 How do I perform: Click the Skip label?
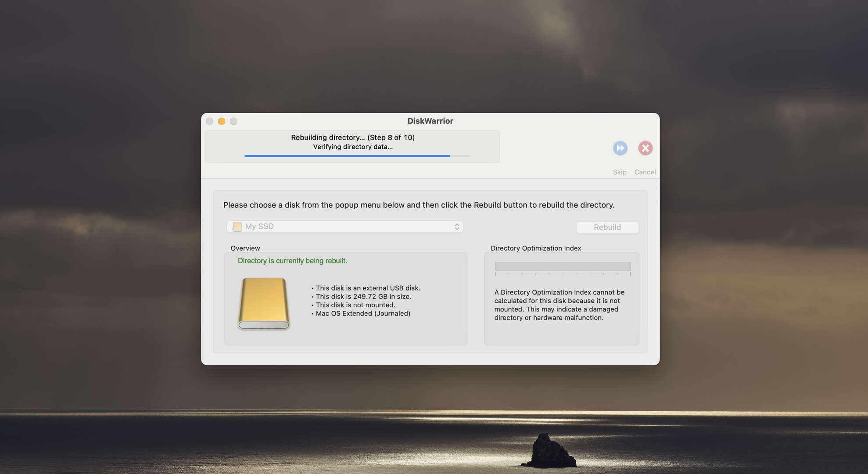(x=620, y=172)
